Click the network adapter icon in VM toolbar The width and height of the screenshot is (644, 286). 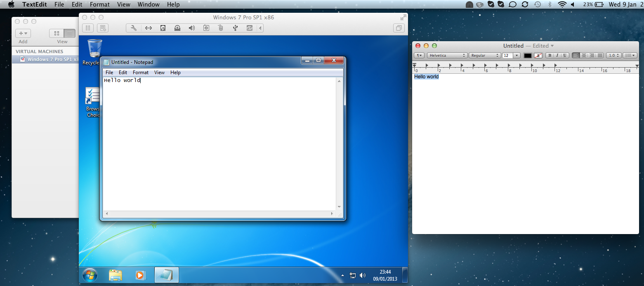pos(148,28)
